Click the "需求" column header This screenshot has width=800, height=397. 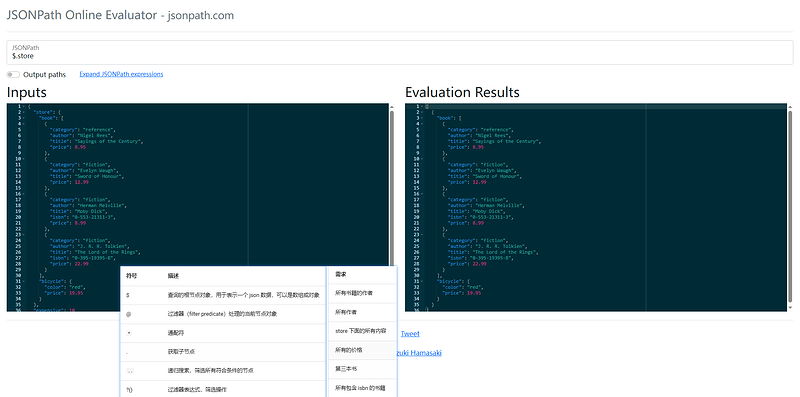(340, 275)
